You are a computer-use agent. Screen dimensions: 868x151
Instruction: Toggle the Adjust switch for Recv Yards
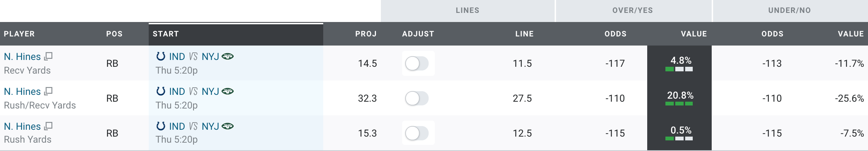[x=417, y=63]
